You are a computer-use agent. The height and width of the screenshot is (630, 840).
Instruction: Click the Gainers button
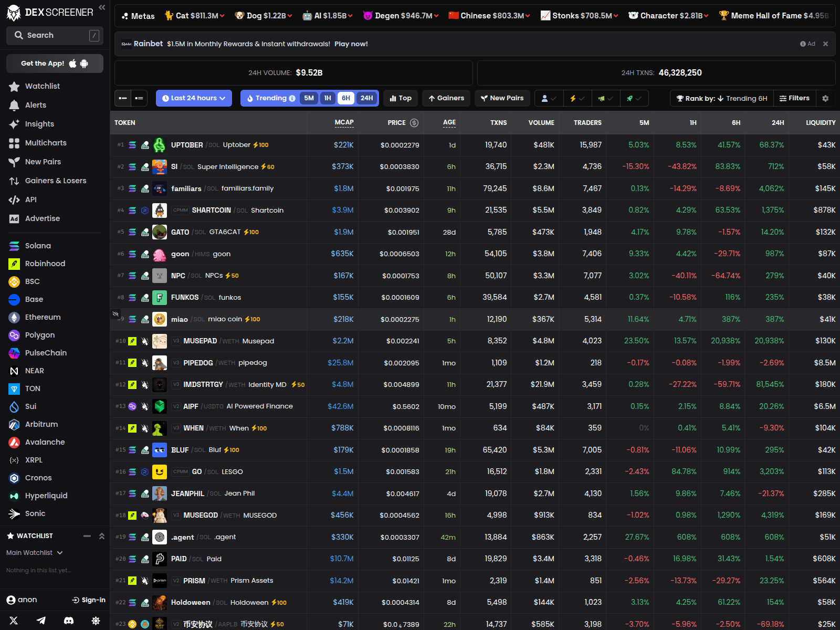446,98
